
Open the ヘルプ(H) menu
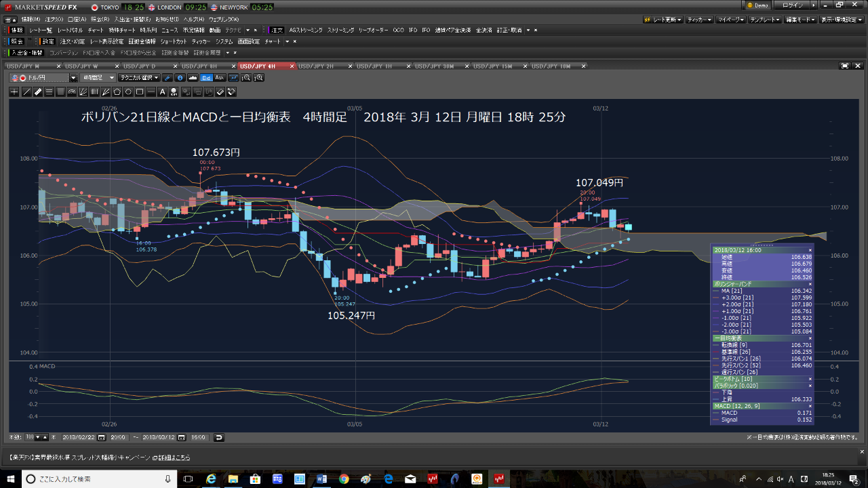point(193,20)
